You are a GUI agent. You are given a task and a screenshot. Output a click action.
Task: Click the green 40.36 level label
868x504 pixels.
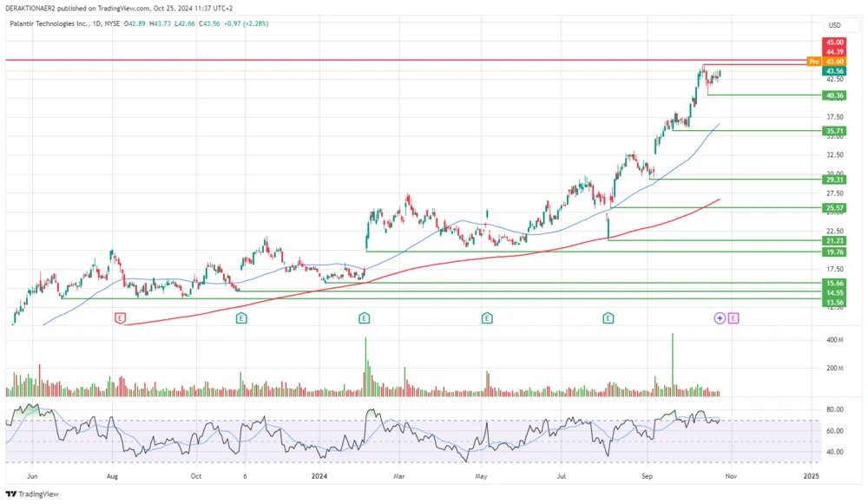[833, 95]
